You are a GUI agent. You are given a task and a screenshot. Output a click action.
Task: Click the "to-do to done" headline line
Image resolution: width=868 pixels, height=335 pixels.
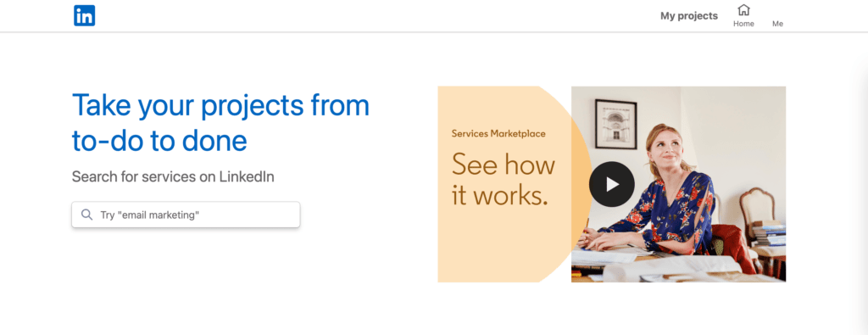click(159, 141)
